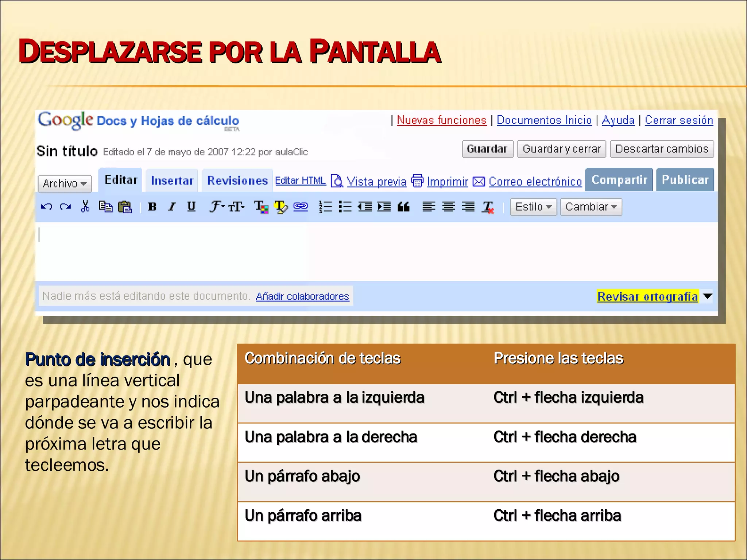
Task: Click the Decrease indent icon
Action: [x=365, y=207]
